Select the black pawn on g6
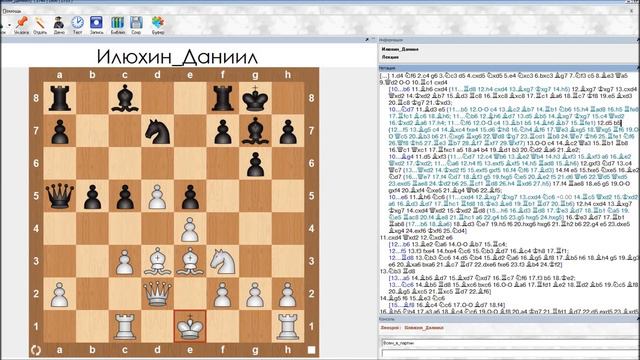This screenshot has height=360, width=640. point(255,163)
